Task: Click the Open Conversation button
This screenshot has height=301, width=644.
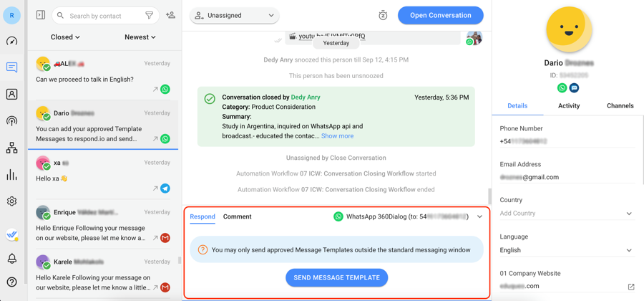Action: coord(440,15)
